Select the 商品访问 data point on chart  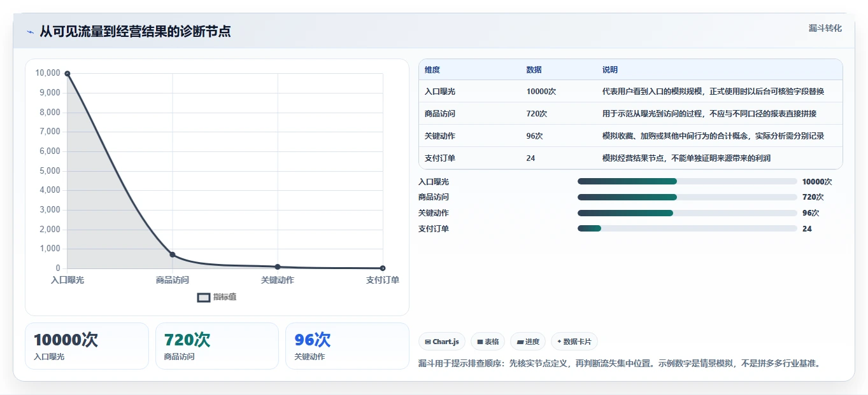173,254
